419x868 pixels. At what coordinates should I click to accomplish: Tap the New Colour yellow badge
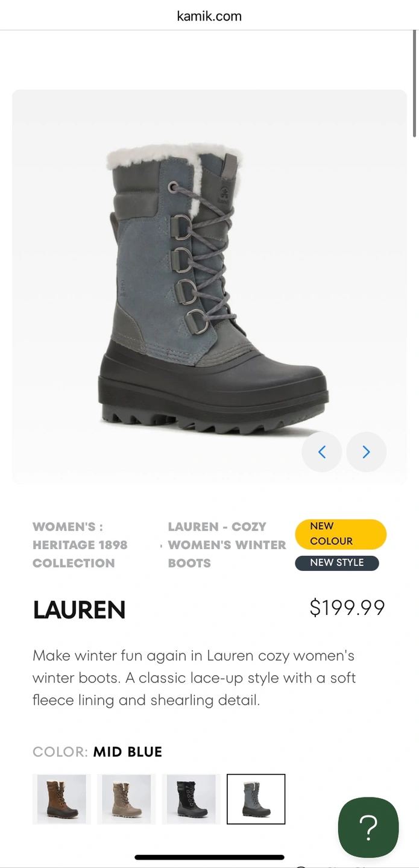341,534
